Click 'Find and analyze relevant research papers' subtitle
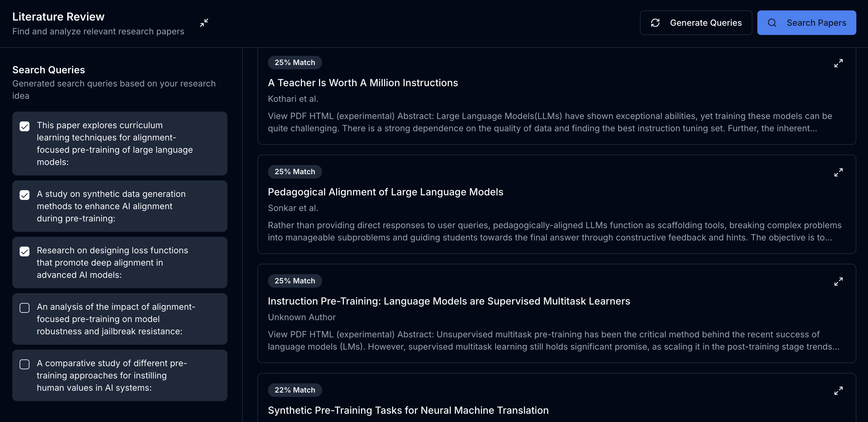 98,31
